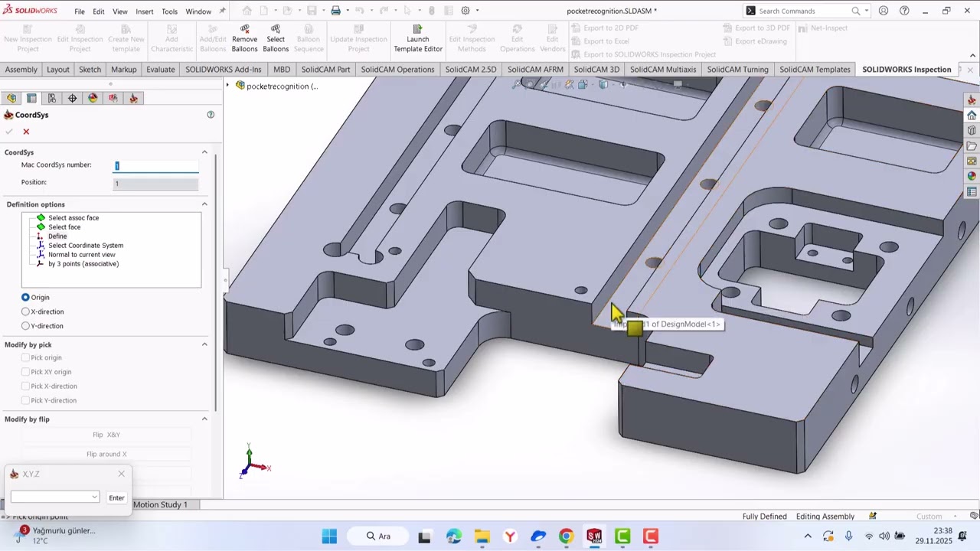Open the SOLIDWORKS Help question mark icon
This screenshot has height=551, width=980.
pos(905,11)
